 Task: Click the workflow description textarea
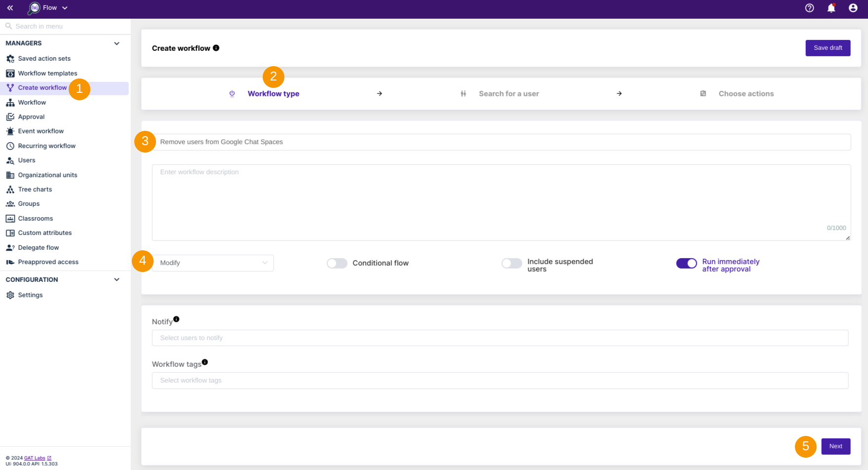pos(501,202)
